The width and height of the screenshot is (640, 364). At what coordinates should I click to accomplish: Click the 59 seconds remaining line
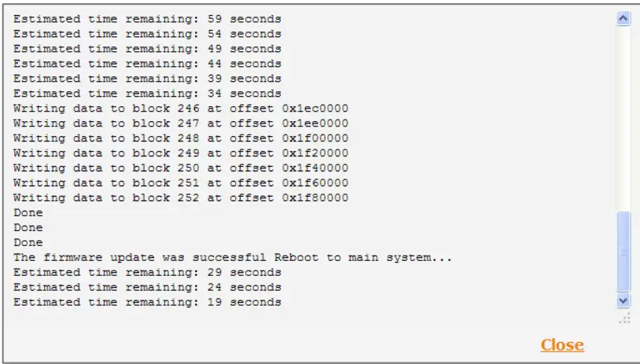tap(147, 18)
